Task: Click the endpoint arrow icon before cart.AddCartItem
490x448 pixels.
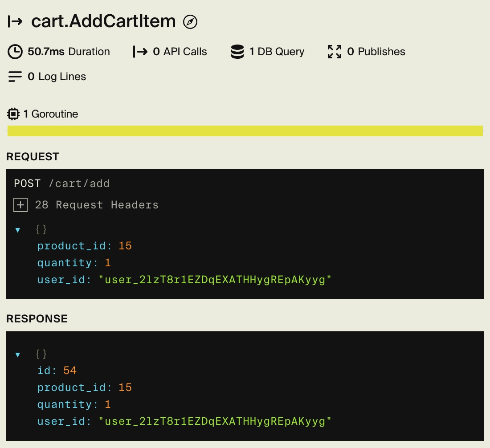Action: click(15, 21)
